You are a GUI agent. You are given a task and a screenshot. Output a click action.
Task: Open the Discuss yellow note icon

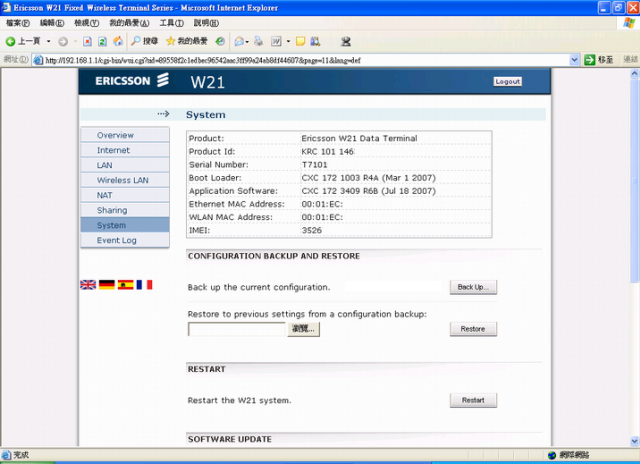tap(300, 41)
